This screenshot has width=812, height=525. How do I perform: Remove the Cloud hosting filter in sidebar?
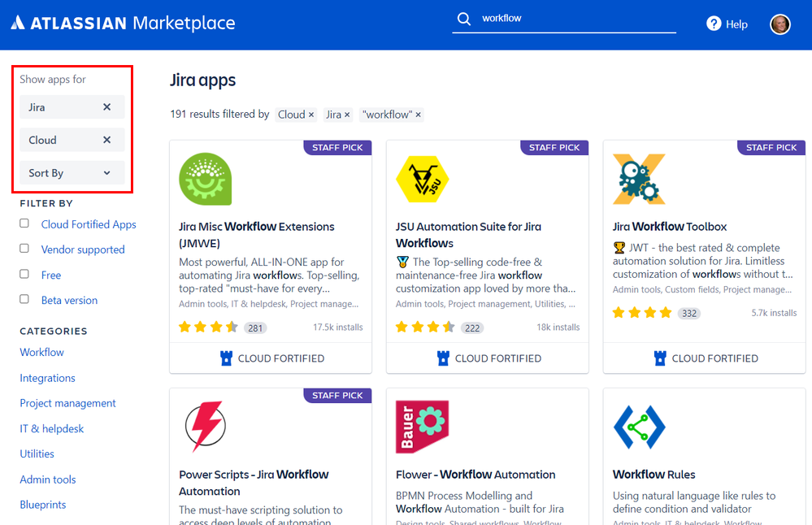pos(106,140)
